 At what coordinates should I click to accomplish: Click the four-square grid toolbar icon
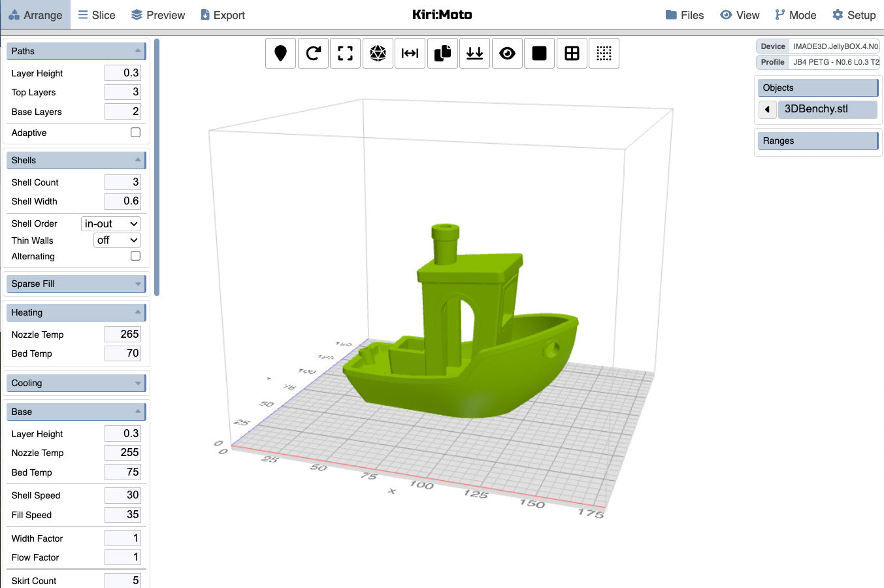(572, 54)
